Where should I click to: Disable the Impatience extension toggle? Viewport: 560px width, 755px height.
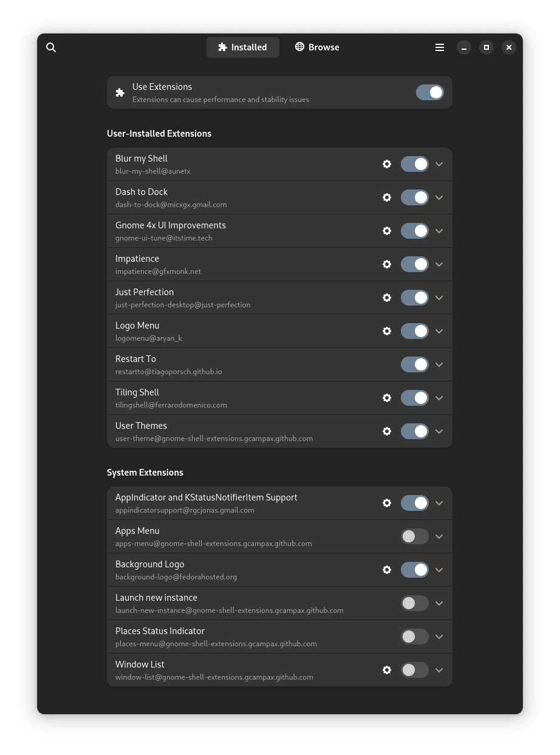click(414, 264)
